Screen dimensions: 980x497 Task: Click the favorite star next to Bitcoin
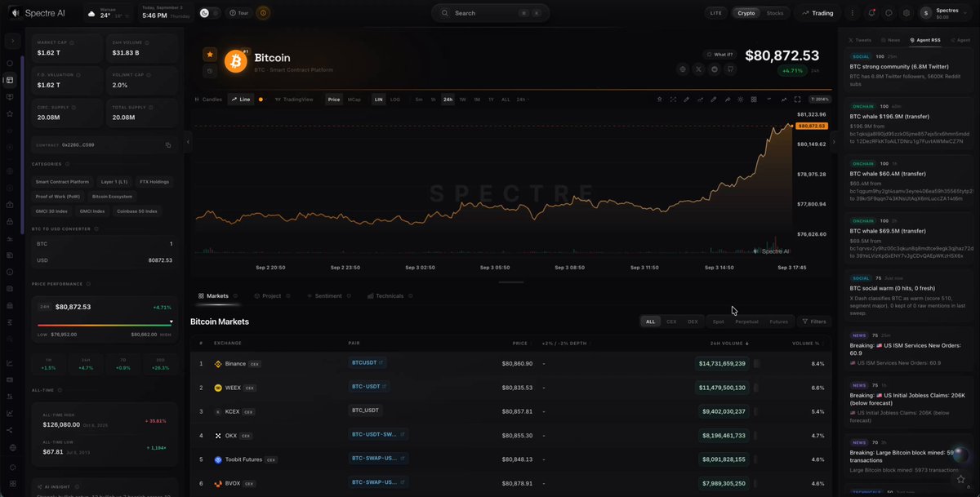[x=210, y=54]
